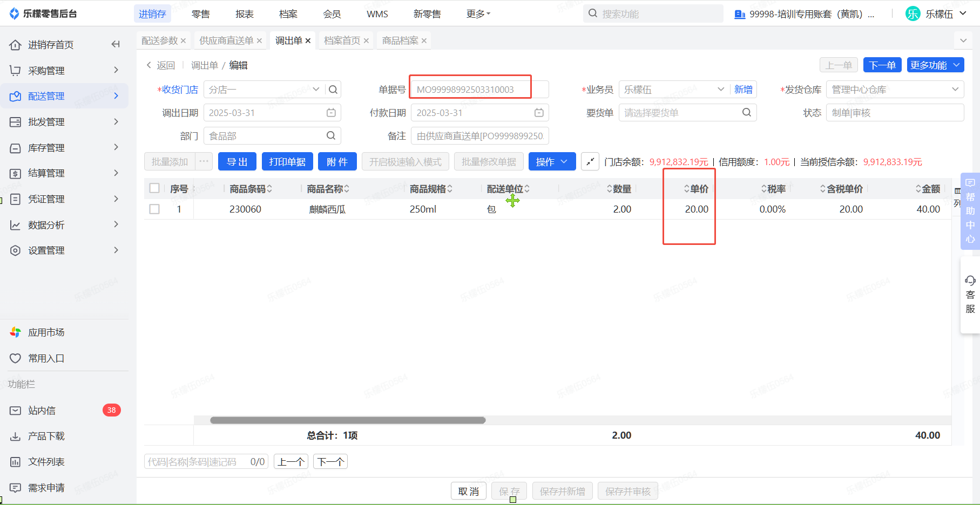This screenshot has width=980, height=505.
Task: Click the 批发管理 icon
Action: tap(15, 122)
